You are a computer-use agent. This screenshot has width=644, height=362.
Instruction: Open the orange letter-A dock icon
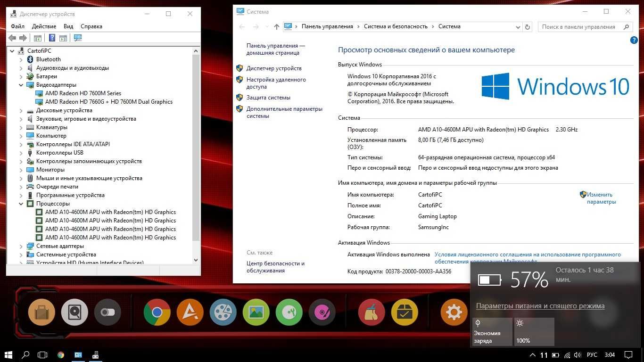coord(190,312)
